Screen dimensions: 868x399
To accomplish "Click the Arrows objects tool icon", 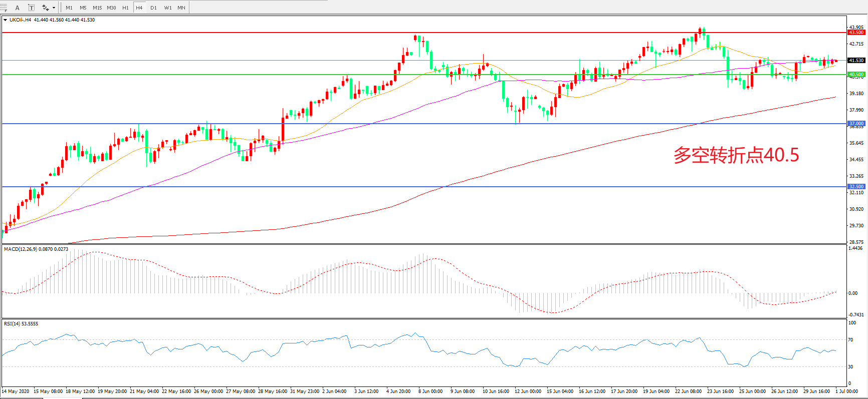I will point(45,8).
